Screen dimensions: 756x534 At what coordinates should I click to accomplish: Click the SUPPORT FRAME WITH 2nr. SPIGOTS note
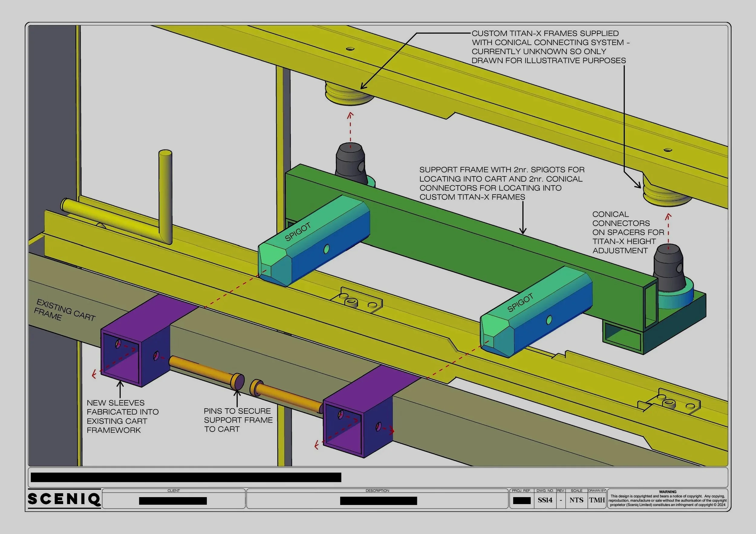pyautogui.click(x=501, y=183)
